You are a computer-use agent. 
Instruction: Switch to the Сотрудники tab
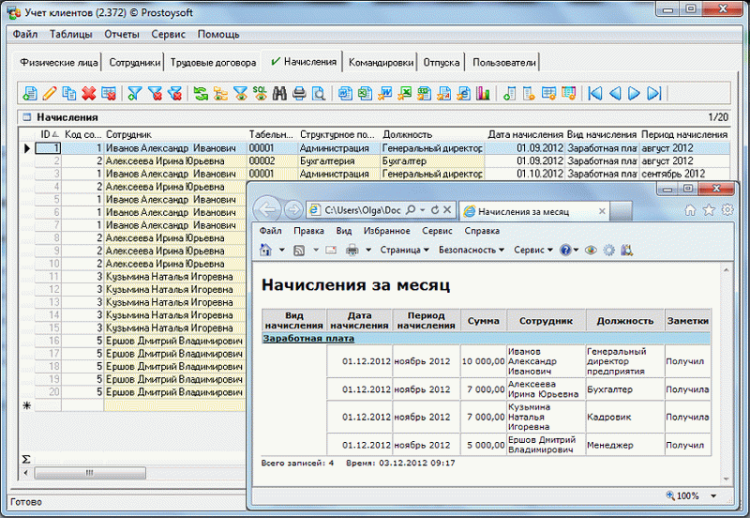[134, 62]
